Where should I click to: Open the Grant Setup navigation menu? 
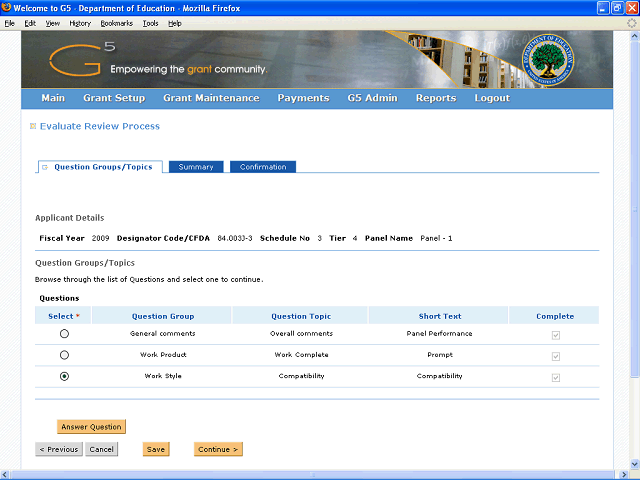point(114,98)
